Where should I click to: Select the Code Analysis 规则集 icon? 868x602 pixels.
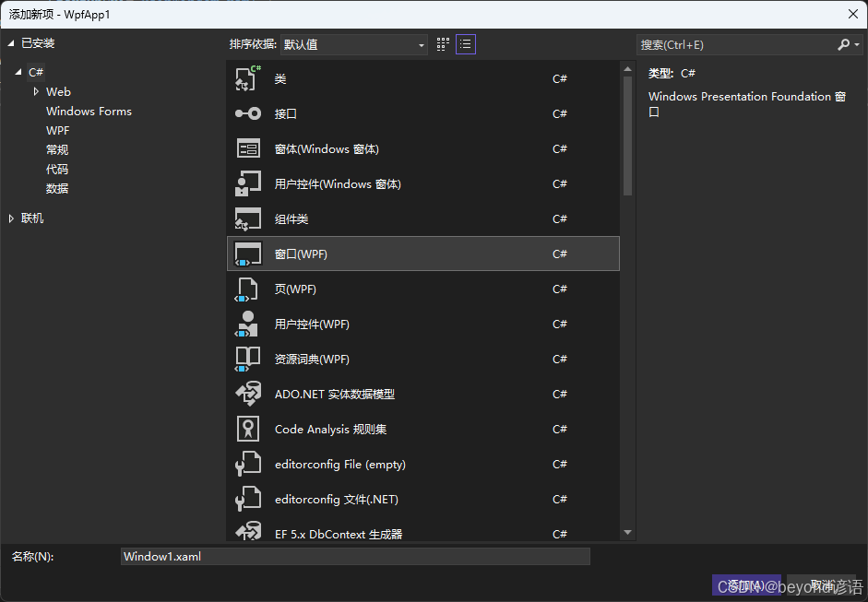tap(247, 429)
